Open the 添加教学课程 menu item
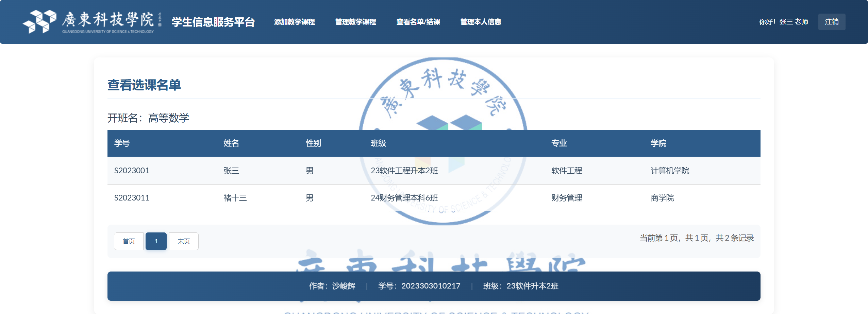 [x=294, y=22]
